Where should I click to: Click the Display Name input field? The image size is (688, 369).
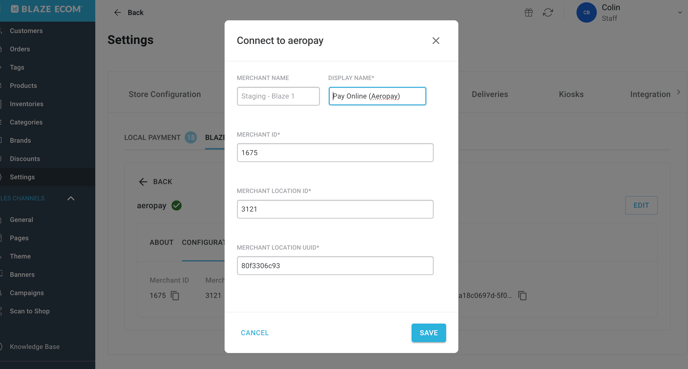point(377,96)
